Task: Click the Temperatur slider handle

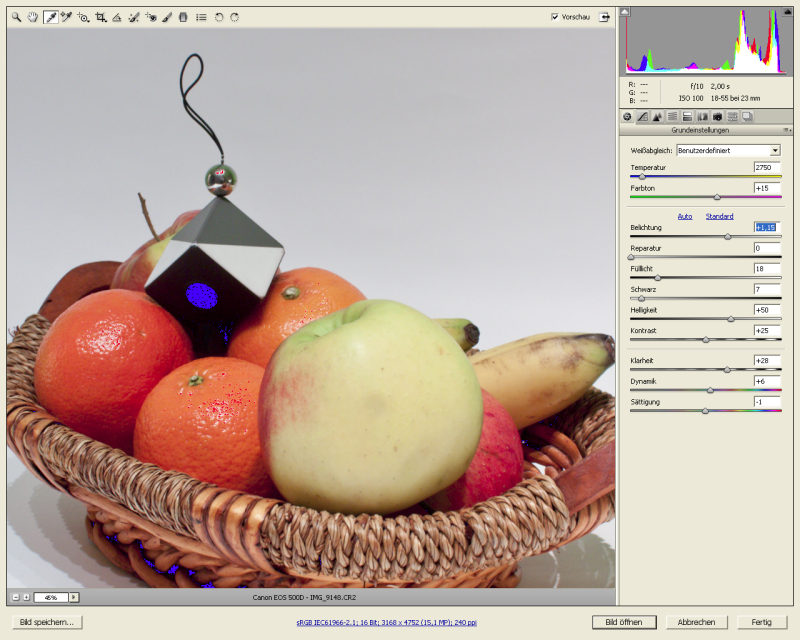Action: [642, 177]
